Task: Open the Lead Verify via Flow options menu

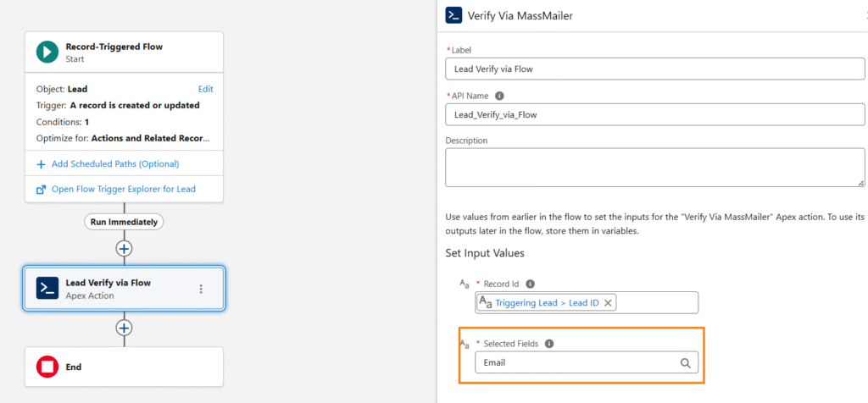Action: coord(201,289)
